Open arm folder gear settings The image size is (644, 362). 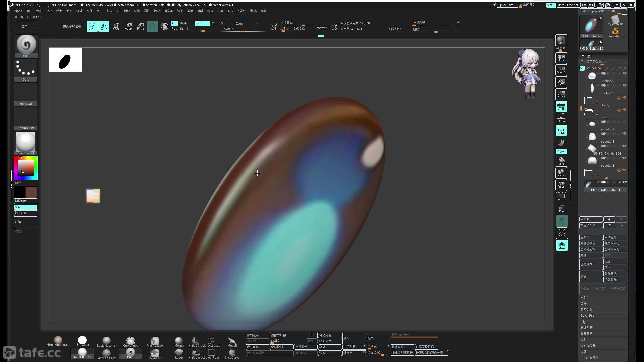tap(619, 110)
